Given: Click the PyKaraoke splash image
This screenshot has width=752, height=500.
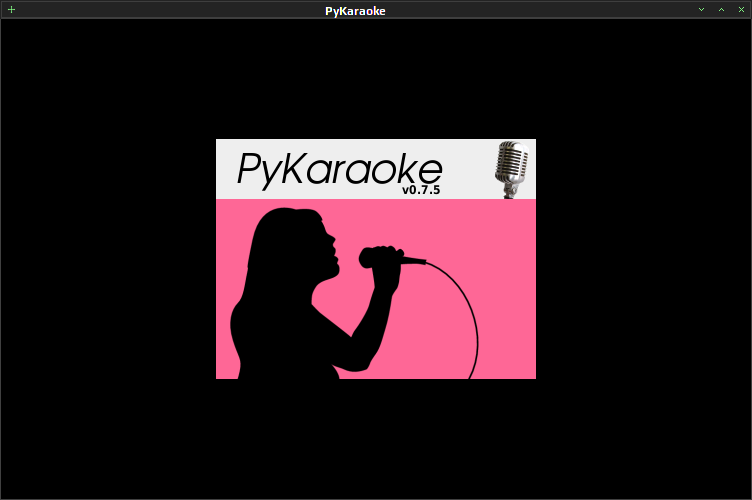Looking at the screenshot, I should 376,259.
